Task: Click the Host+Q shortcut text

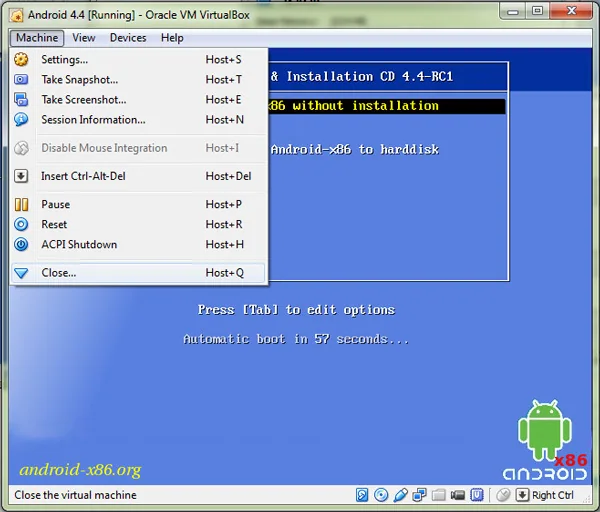Action: click(x=225, y=273)
